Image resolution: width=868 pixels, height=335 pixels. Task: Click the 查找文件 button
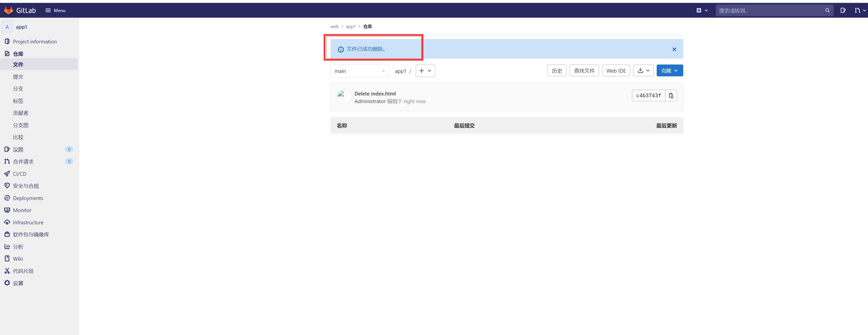click(x=584, y=70)
